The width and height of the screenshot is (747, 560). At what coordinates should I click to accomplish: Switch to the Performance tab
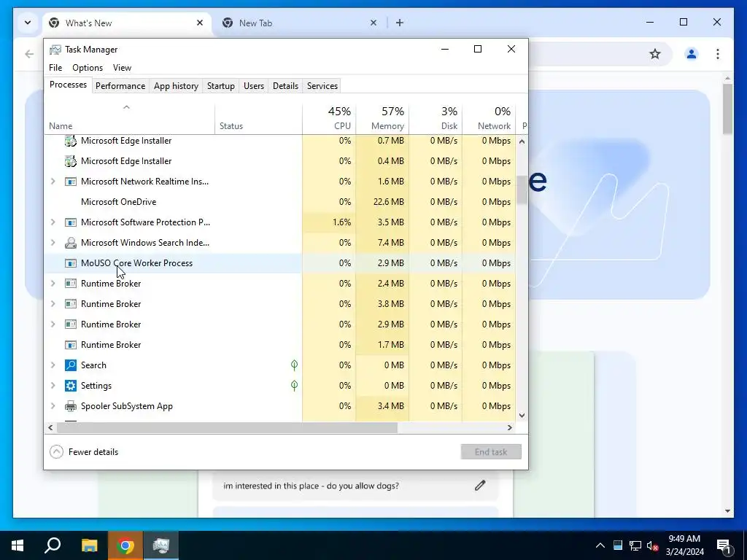(120, 86)
